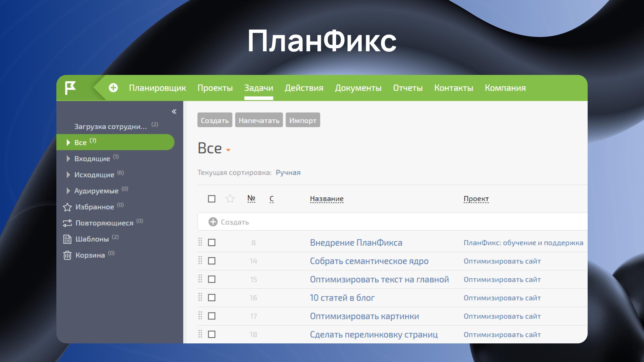The height and width of the screenshot is (362, 644).
Task: Open the Шаблоны document icon
Action: coord(67,239)
